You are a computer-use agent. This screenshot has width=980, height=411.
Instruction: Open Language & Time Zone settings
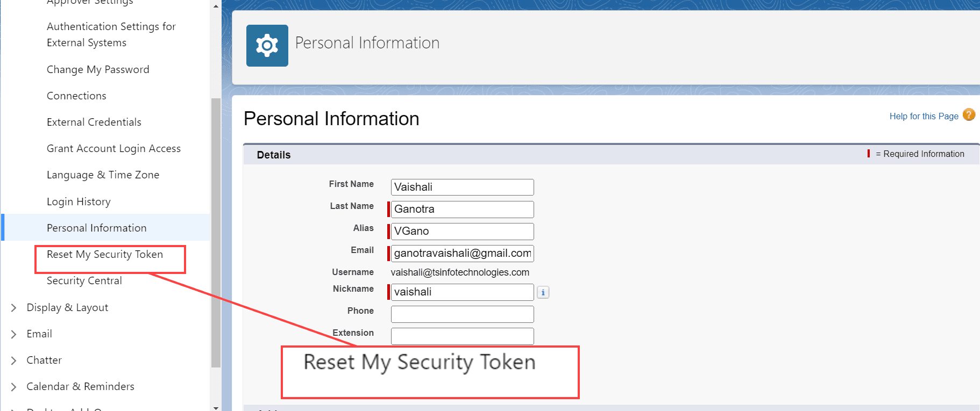103,175
